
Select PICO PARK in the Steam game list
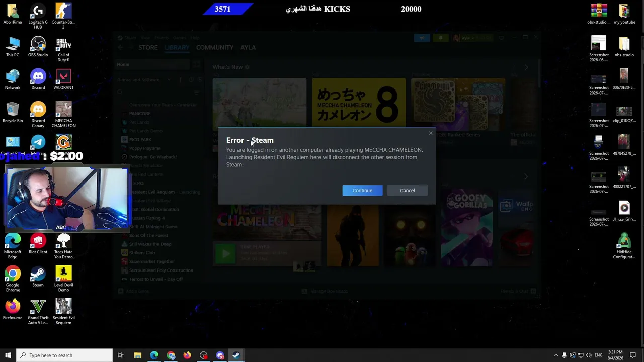tap(140, 140)
